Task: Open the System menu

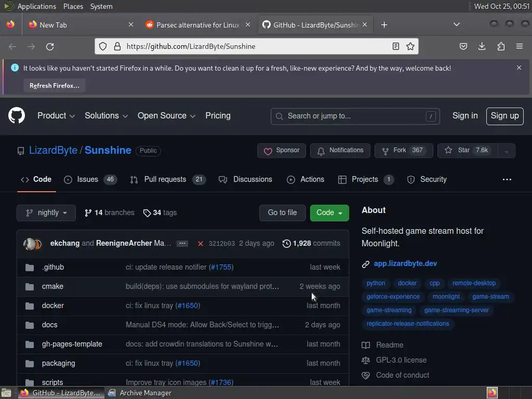Action: (x=101, y=6)
